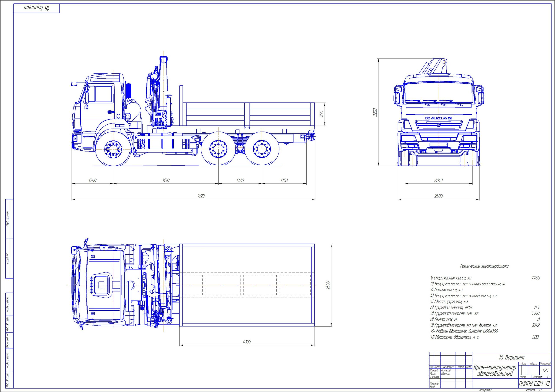The image size is (555, 392).
Task: Click the '8) Вылет мах, м' row
Action: pyautogui.click(x=443, y=319)
